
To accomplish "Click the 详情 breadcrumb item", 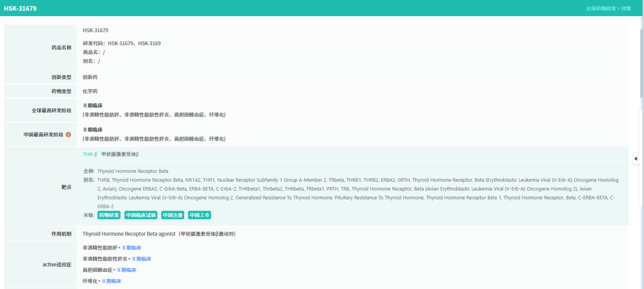I will [x=626, y=8].
